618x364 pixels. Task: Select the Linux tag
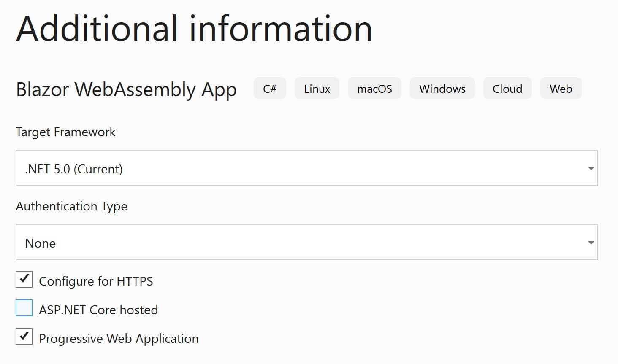[317, 89]
